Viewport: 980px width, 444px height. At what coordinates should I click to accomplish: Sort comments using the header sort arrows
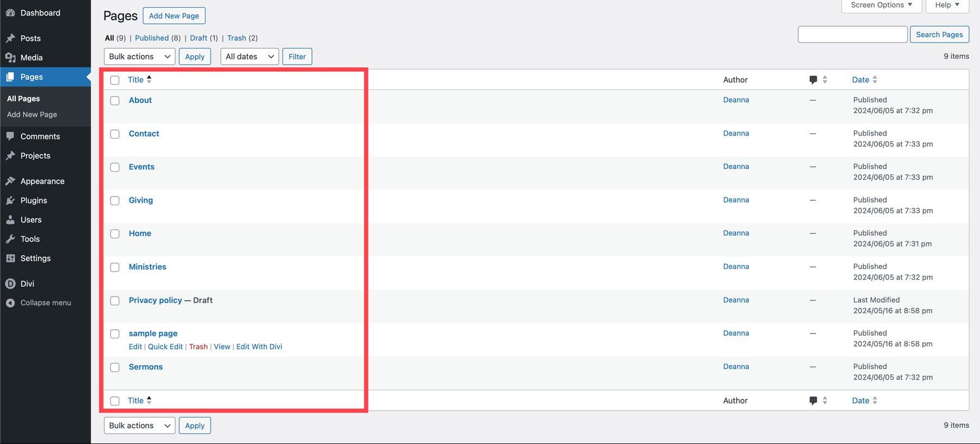click(x=825, y=79)
